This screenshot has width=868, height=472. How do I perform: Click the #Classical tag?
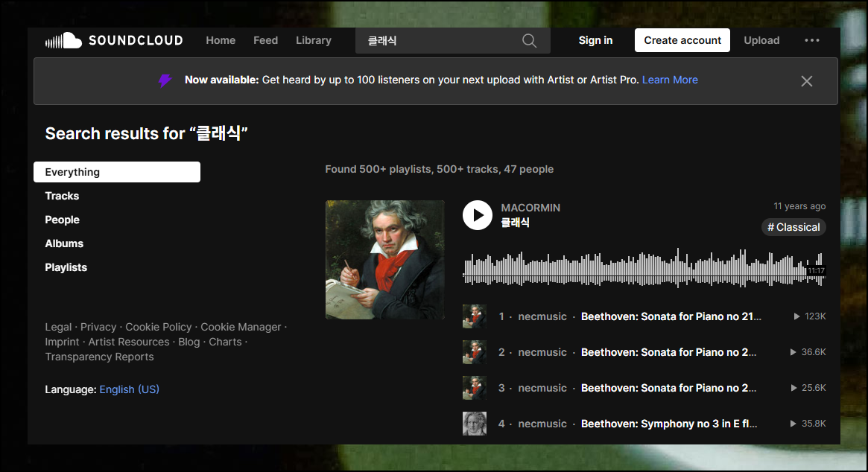click(x=793, y=227)
